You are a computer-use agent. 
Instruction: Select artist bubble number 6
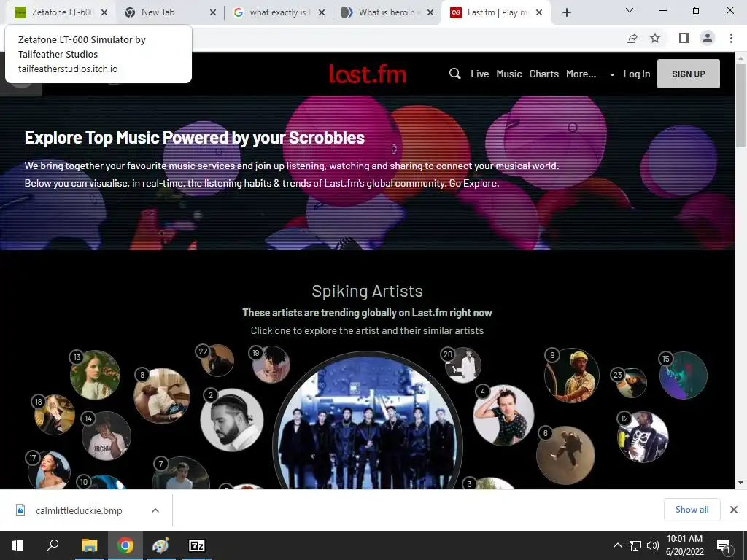click(x=565, y=455)
